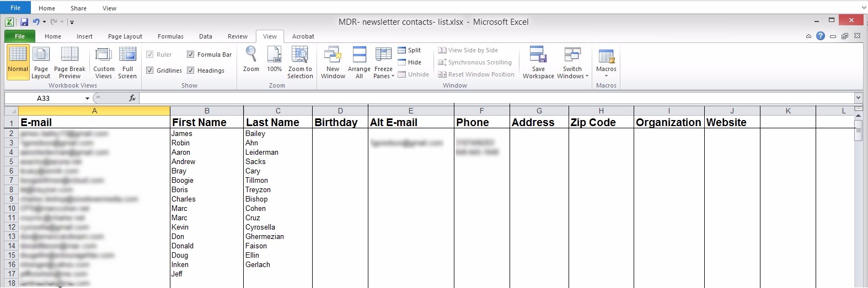Open Page Break Preview

tap(69, 62)
